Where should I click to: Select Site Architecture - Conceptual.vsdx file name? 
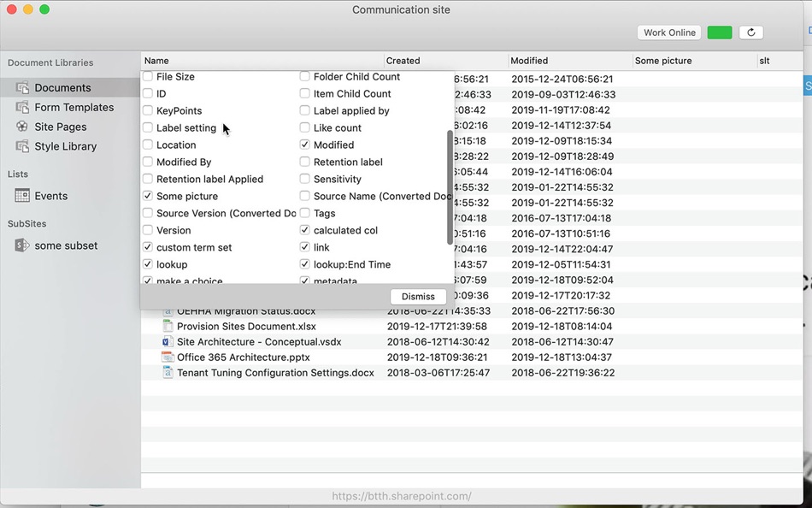259,341
